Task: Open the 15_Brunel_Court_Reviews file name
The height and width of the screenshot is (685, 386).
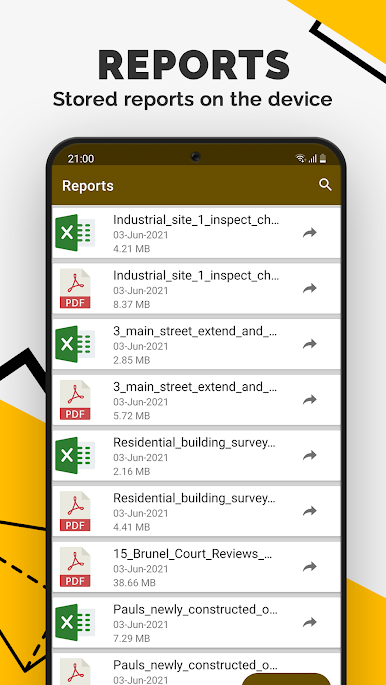Action: 193,554
